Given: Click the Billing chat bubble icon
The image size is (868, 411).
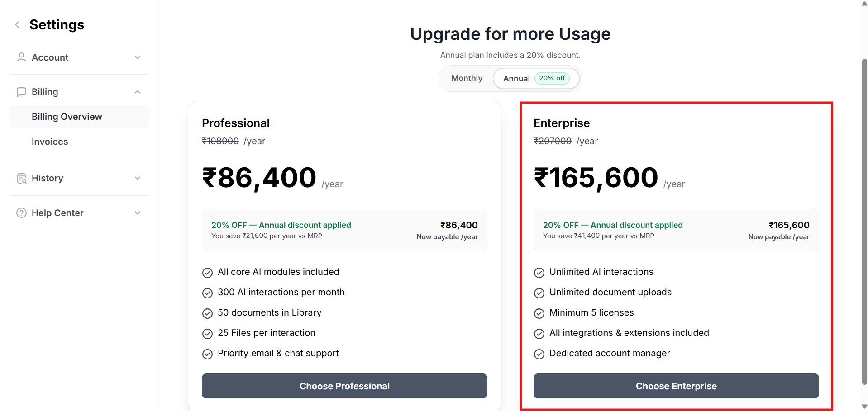Looking at the screenshot, I should click(x=21, y=92).
